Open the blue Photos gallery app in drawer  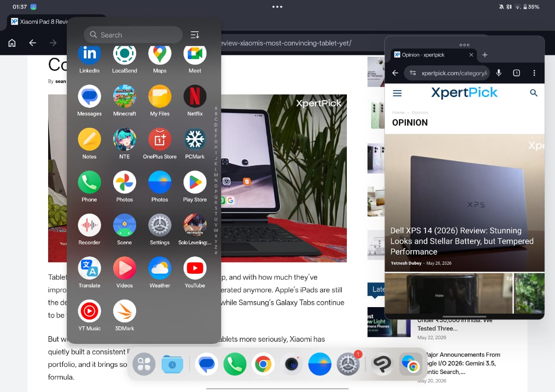160,182
